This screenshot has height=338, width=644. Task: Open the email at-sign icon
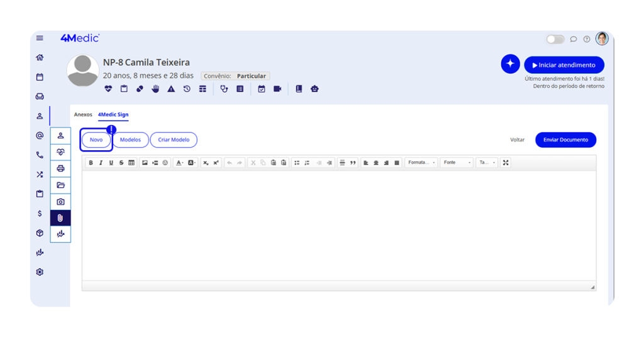click(40, 135)
